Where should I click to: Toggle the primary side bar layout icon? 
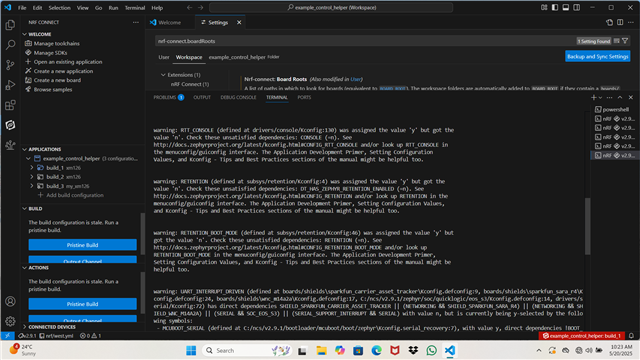pos(555,7)
